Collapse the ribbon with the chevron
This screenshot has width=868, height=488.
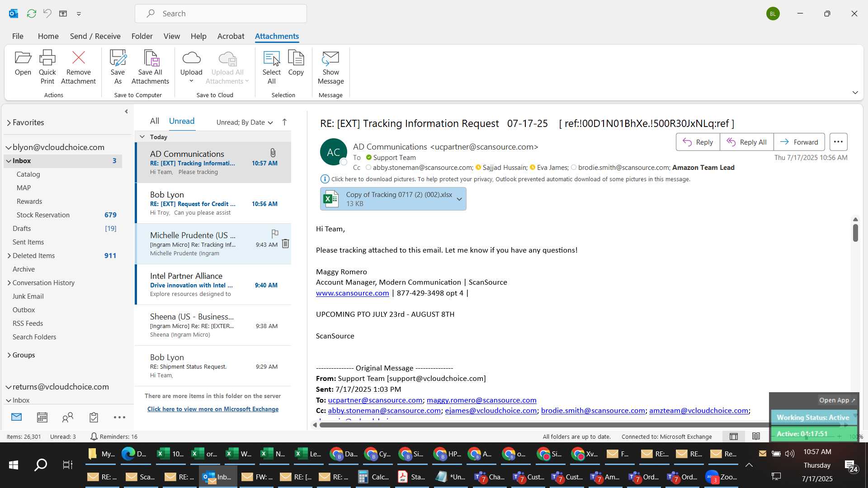855,93
